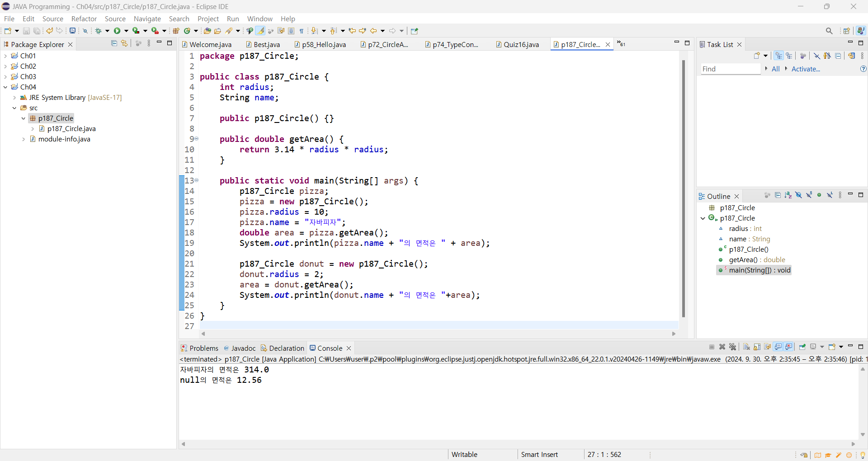
Task: Click the Coverage run icon
Action: click(x=136, y=31)
